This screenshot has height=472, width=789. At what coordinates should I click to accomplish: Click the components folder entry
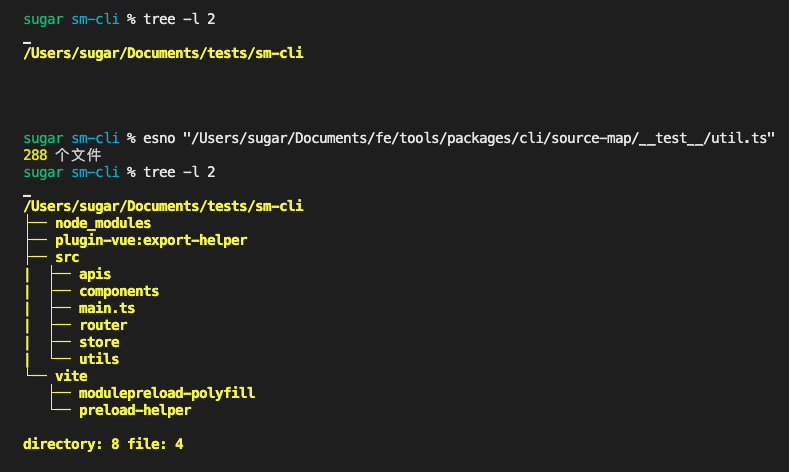[x=119, y=291]
